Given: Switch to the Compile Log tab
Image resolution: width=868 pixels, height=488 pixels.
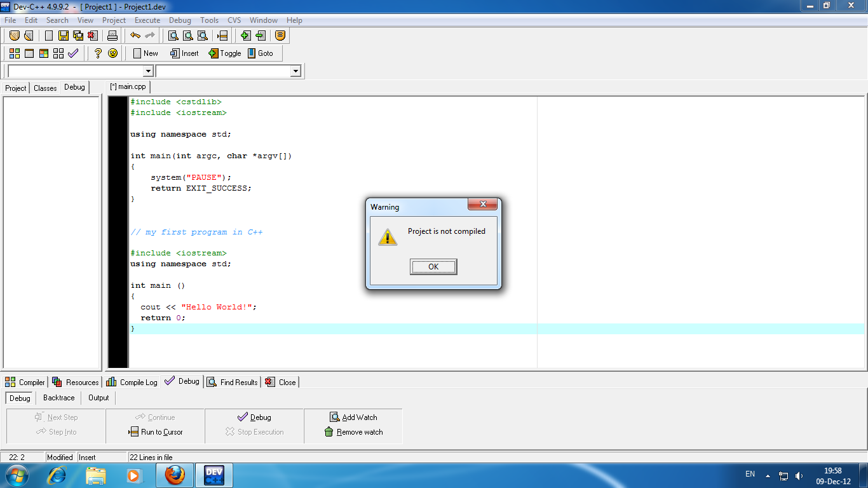Looking at the screenshot, I should 132,382.
